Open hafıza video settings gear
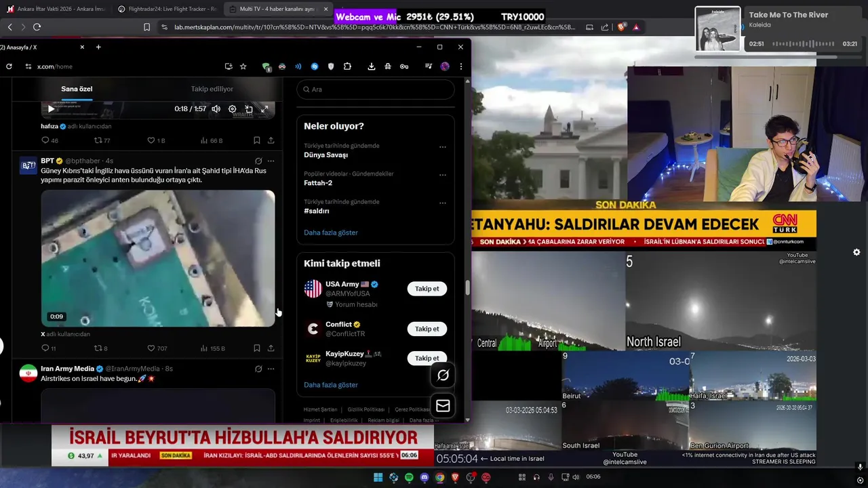 [232, 109]
